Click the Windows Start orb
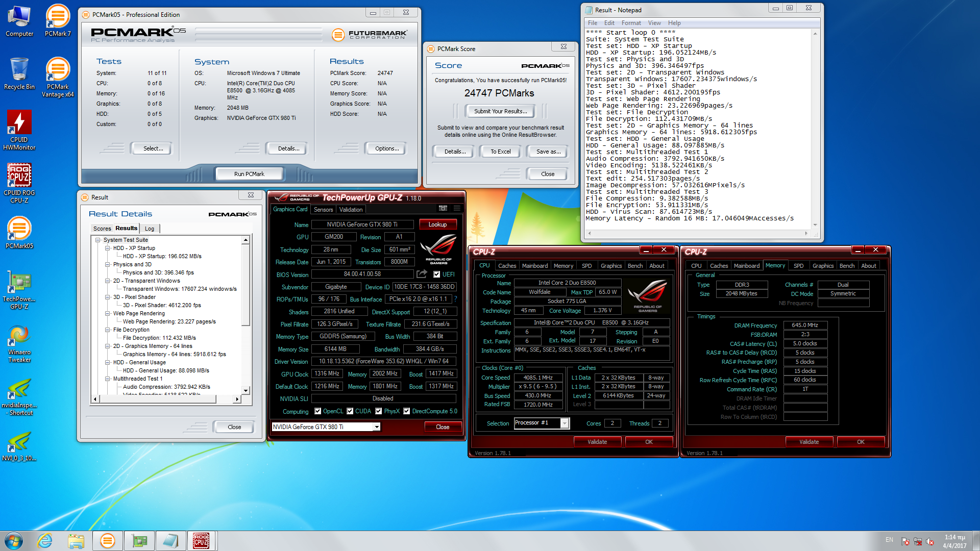The width and height of the screenshot is (980, 551). pyautogui.click(x=14, y=541)
